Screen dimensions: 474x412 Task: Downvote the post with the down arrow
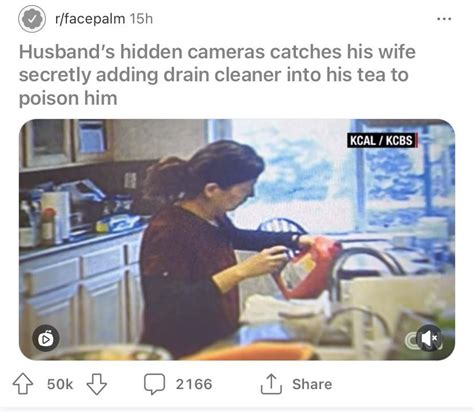(97, 384)
